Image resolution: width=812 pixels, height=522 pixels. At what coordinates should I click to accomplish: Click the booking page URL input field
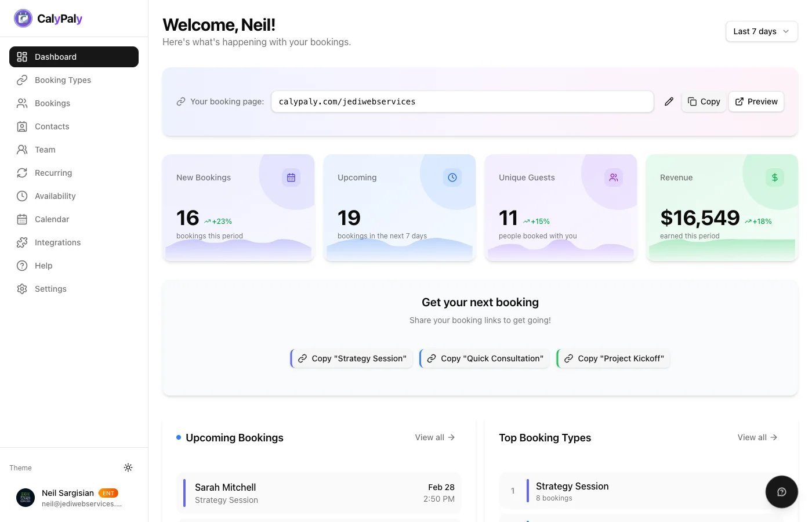point(462,101)
